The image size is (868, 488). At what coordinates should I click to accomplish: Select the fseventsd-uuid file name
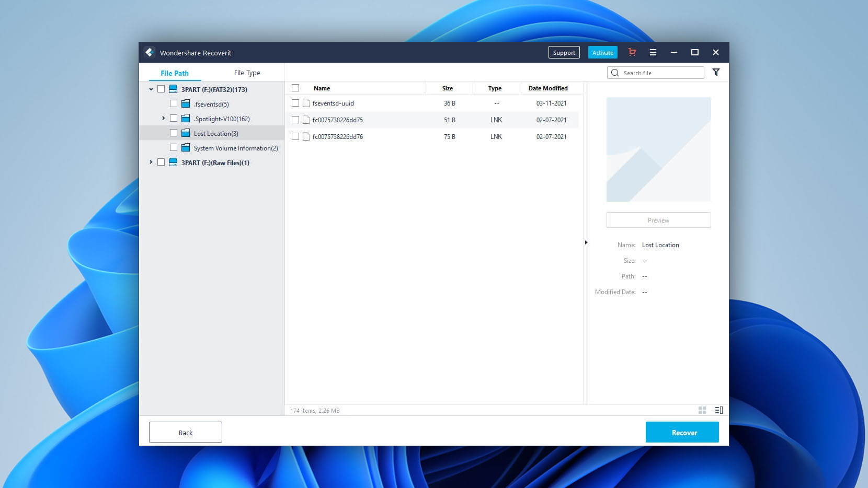click(333, 103)
